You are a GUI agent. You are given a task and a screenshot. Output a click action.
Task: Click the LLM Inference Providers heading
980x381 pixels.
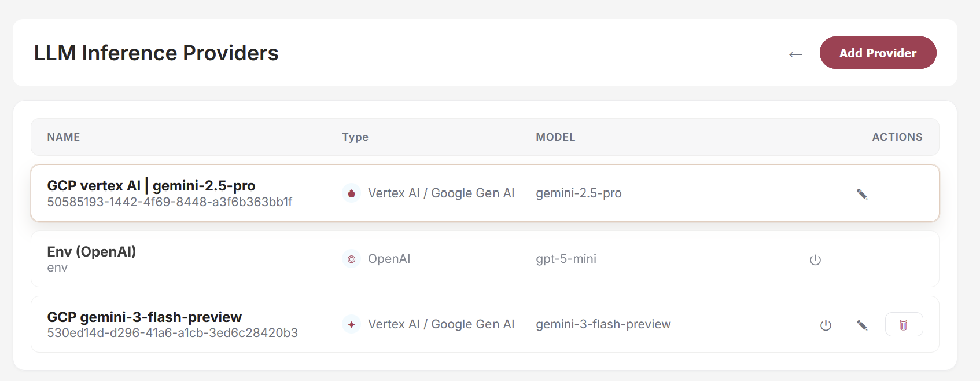[156, 53]
